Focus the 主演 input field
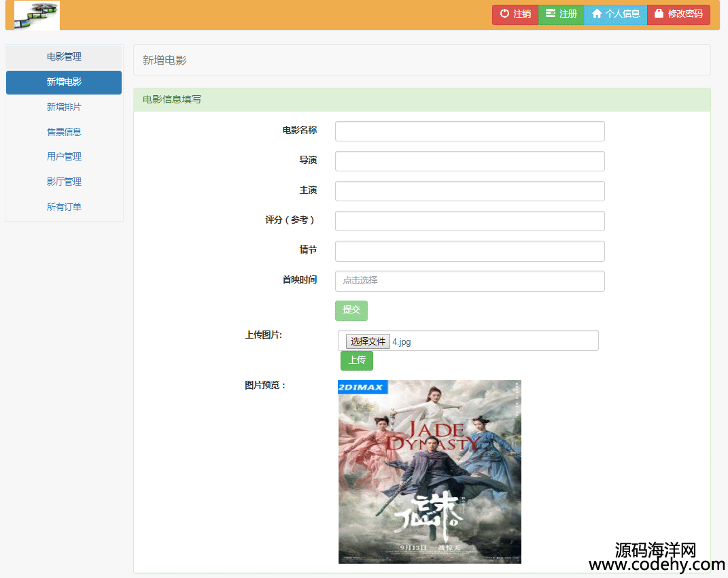728x578 pixels. click(470, 191)
